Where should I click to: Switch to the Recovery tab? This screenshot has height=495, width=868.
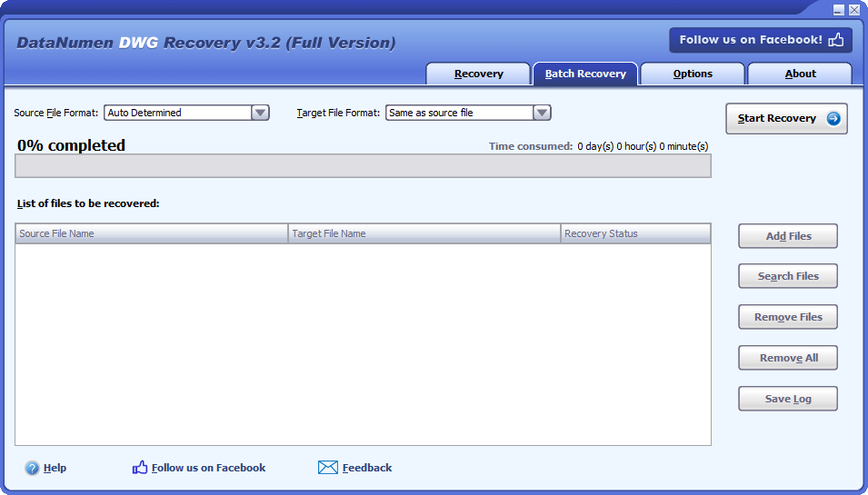click(478, 74)
